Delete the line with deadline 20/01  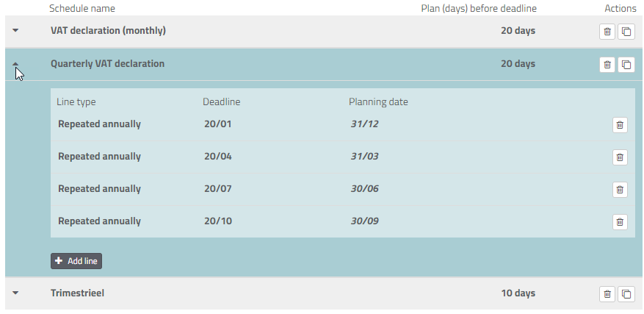coord(620,124)
